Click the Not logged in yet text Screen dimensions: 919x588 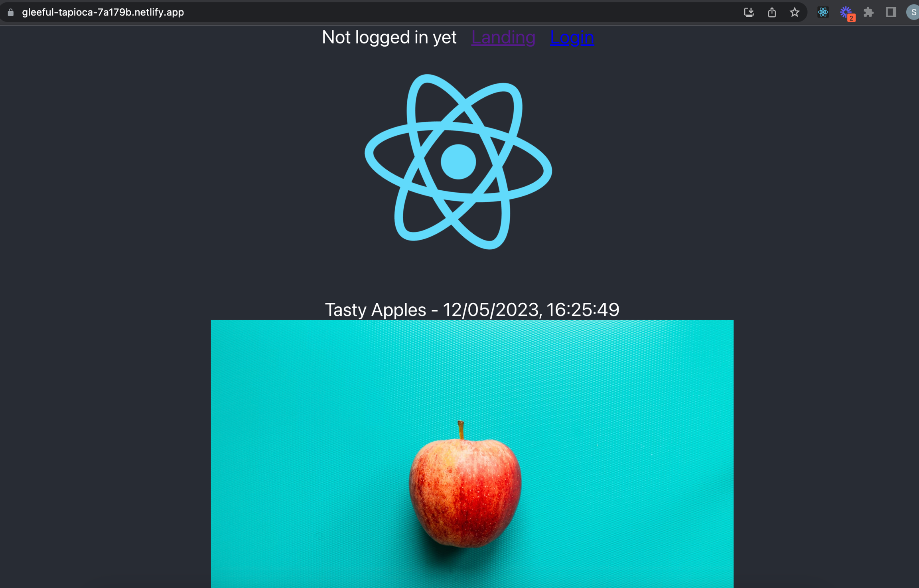[389, 37]
